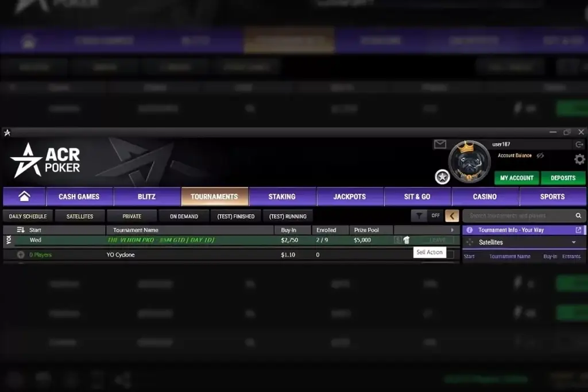Open settings via the gear icon
The image size is (588, 392).
(x=580, y=160)
